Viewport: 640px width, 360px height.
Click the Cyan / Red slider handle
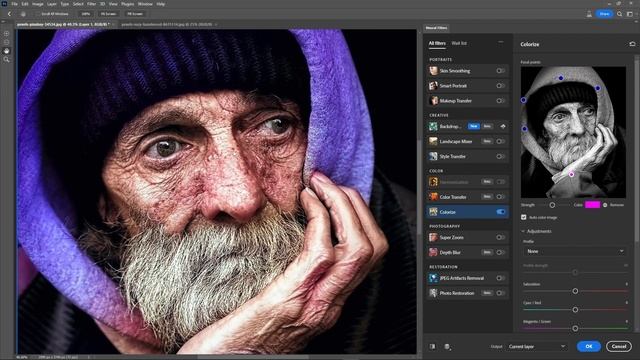pyautogui.click(x=575, y=310)
